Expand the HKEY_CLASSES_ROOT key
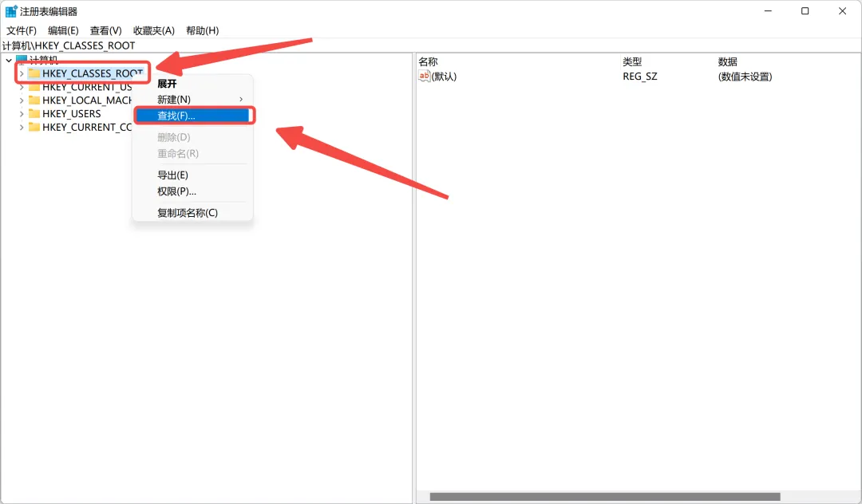Image resolution: width=862 pixels, height=504 pixels. point(22,73)
